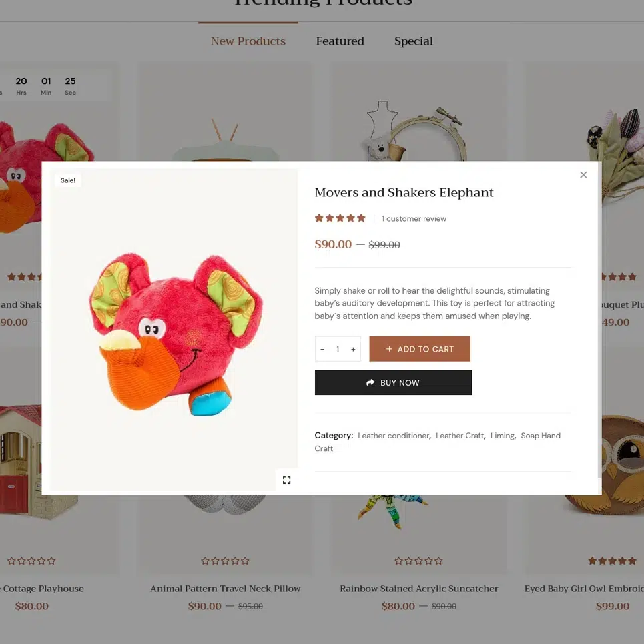Click Movers and Shakers Elephant title
Image resolution: width=644 pixels, height=644 pixels.
pos(404,193)
